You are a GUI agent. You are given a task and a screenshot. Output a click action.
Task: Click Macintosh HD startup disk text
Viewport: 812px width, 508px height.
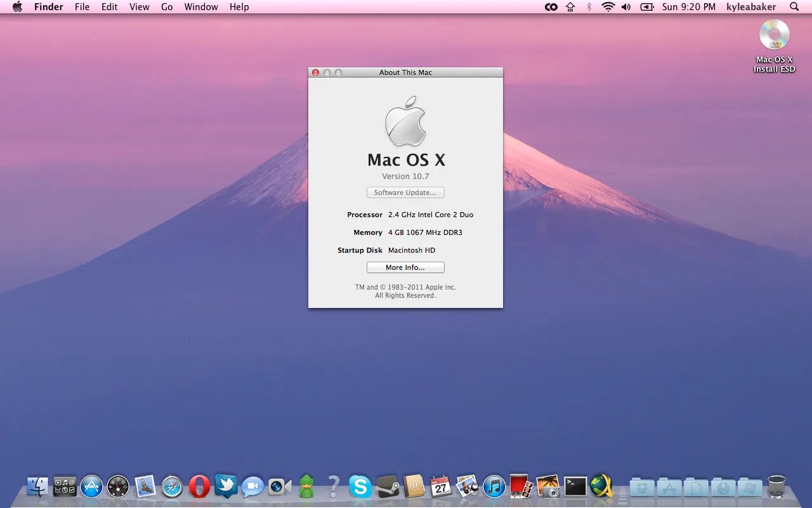point(412,250)
